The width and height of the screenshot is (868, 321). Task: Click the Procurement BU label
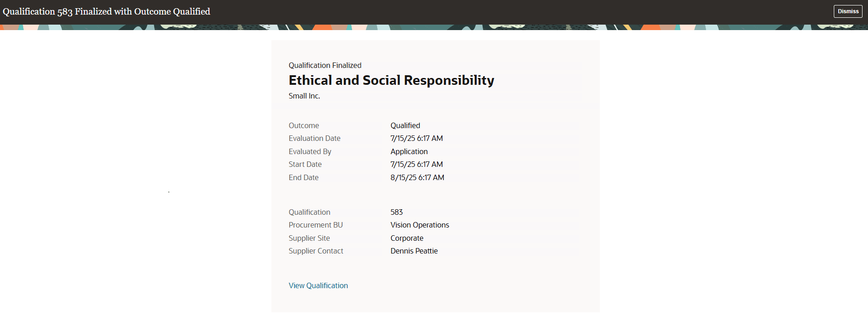point(316,225)
